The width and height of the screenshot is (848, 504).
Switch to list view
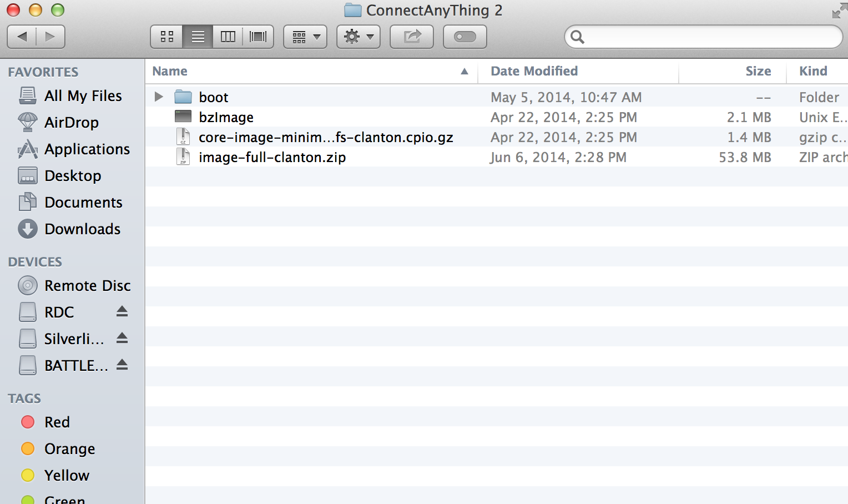click(x=198, y=37)
